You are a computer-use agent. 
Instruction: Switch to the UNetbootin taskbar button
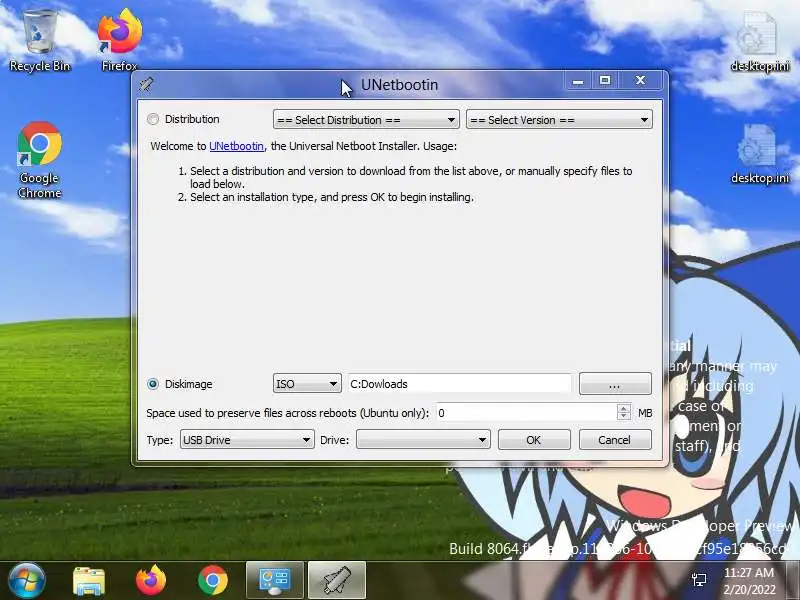point(337,581)
